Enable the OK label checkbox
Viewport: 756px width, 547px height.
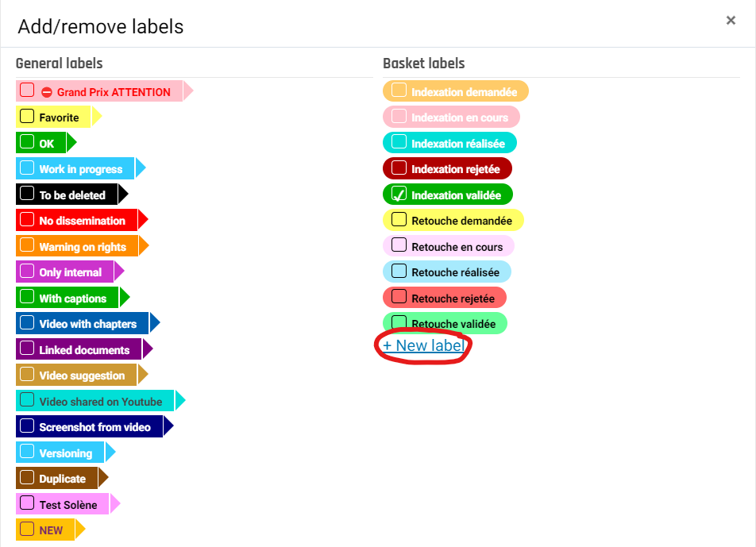(x=27, y=143)
